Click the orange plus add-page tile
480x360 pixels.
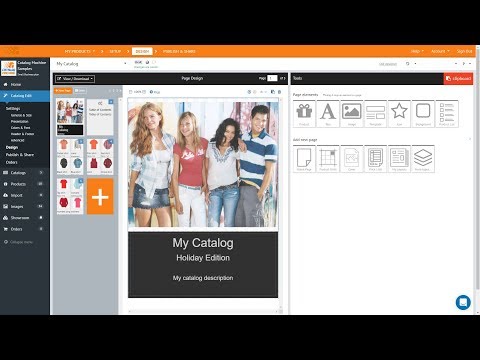click(100, 196)
